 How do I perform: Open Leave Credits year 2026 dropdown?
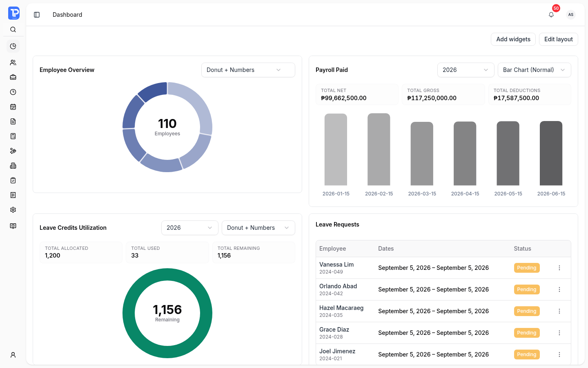click(190, 228)
